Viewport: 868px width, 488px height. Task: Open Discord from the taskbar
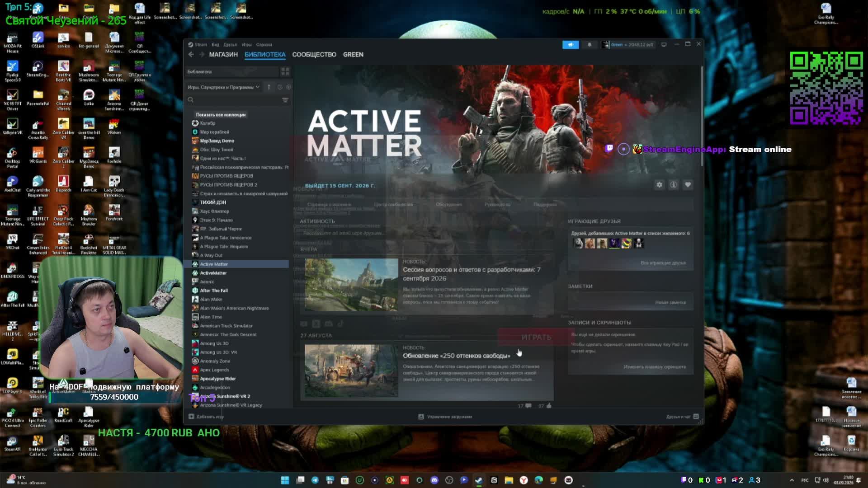click(x=434, y=480)
